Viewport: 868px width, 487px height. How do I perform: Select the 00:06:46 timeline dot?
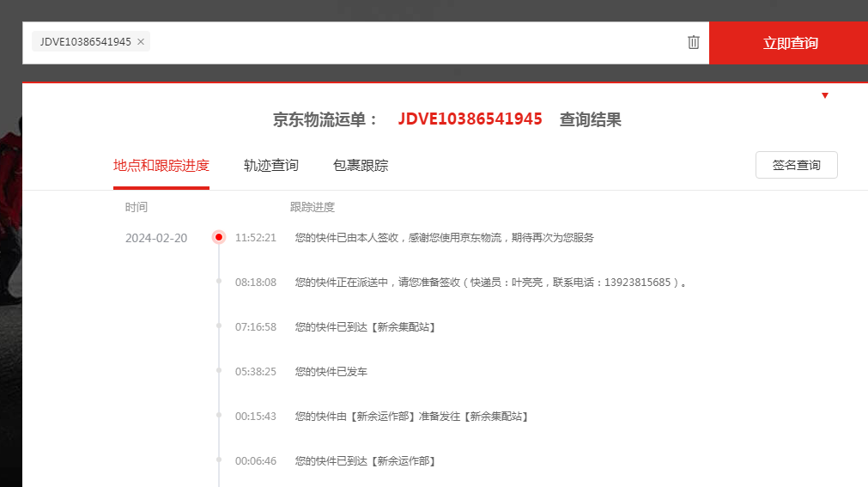click(219, 460)
